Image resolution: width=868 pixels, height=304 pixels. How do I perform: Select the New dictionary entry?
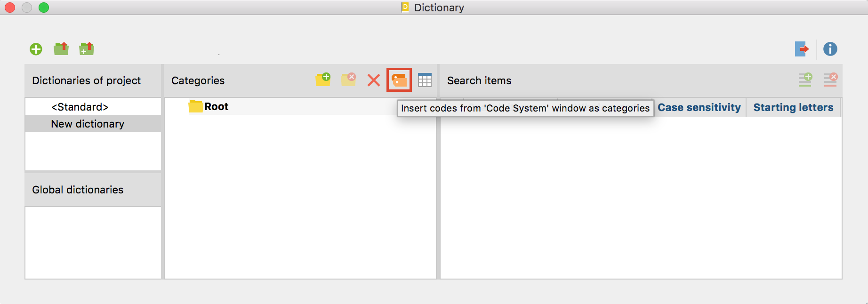[x=93, y=124]
